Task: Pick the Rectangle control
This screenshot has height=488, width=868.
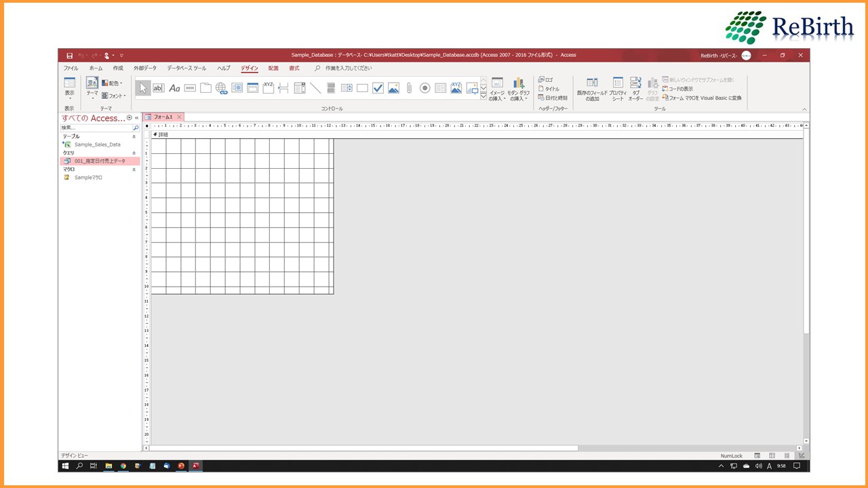Action: (x=362, y=88)
